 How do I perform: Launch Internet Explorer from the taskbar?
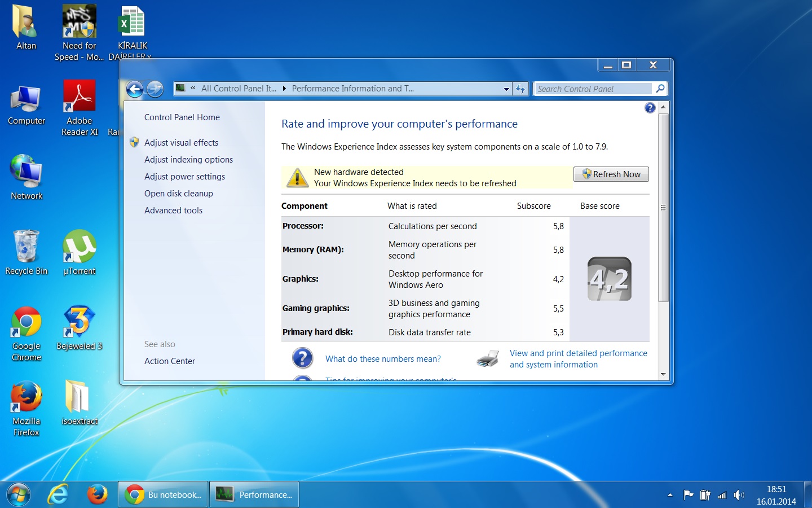(58, 495)
